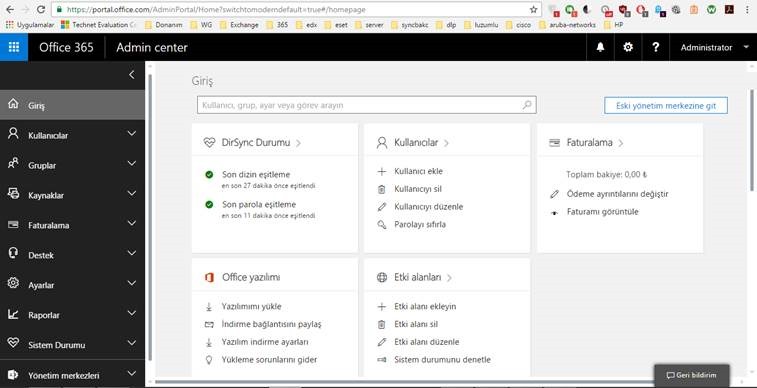Reload the page with browser refresh button

pyautogui.click(x=42, y=9)
